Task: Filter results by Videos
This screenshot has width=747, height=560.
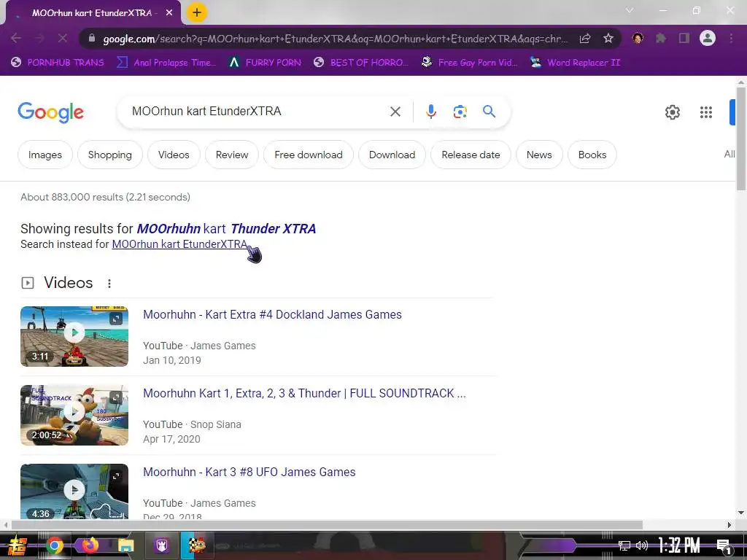Action: point(174,155)
